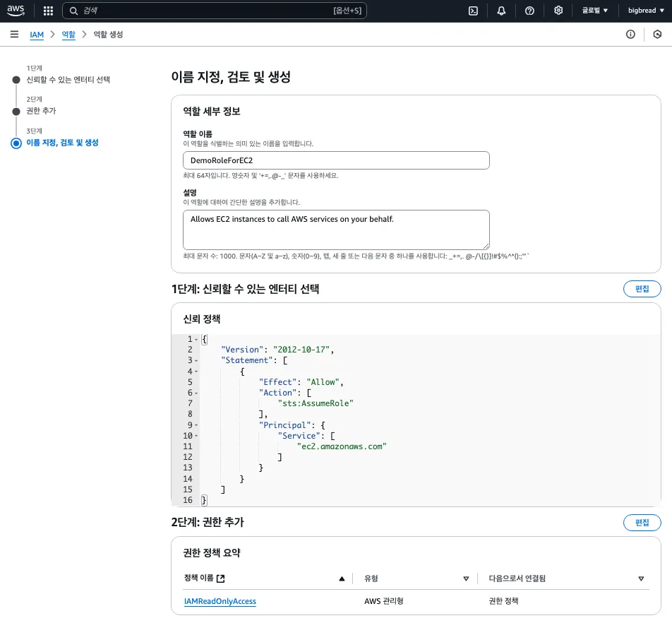
Task: Click "sts:AssumeRole" in policy code
Action: coord(316,403)
